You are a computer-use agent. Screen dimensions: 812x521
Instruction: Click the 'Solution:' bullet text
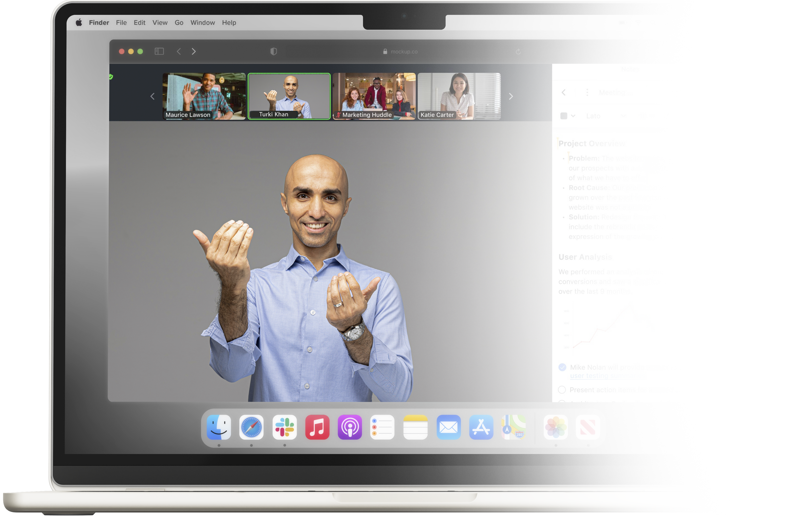pyautogui.click(x=584, y=217)
